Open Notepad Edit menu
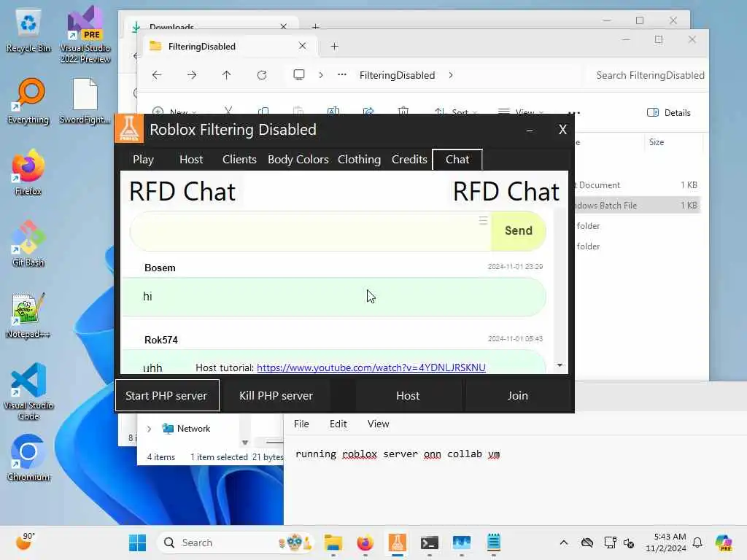Viewport: 747px width, 560px height. coord(338,424)
